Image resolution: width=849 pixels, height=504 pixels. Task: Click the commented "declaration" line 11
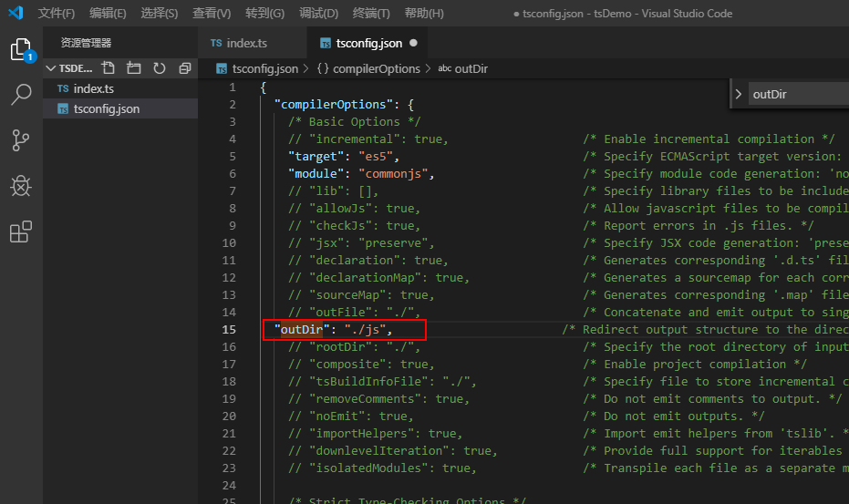pos(368,260)
